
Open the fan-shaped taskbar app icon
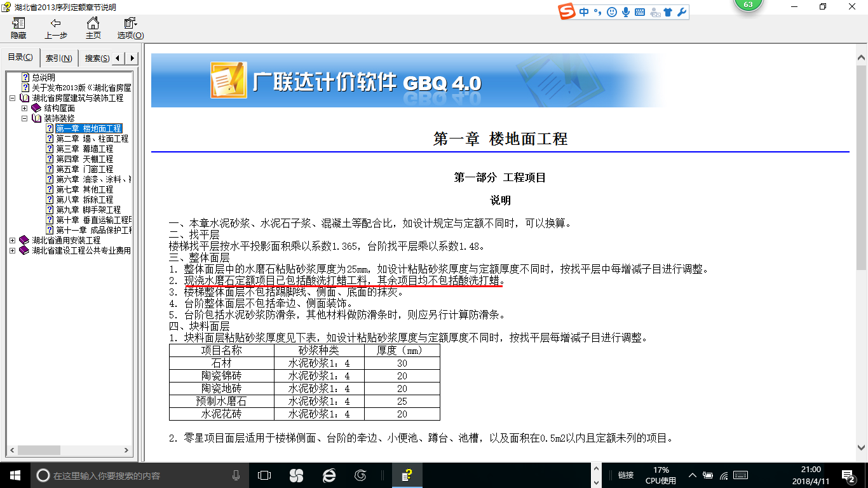tap(296, 475)
